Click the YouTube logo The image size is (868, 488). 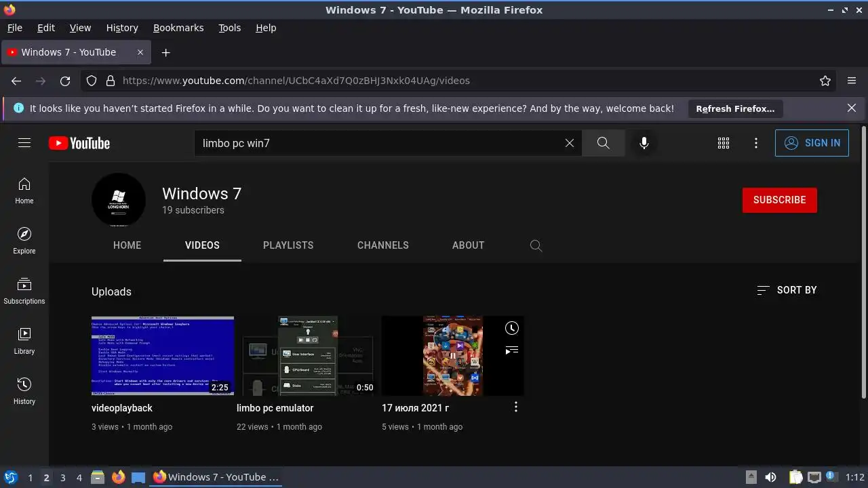click(x=79, y=143)
